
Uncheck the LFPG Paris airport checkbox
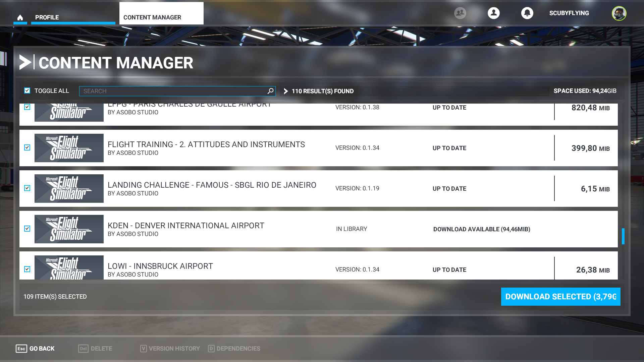(x=27, y=107)
